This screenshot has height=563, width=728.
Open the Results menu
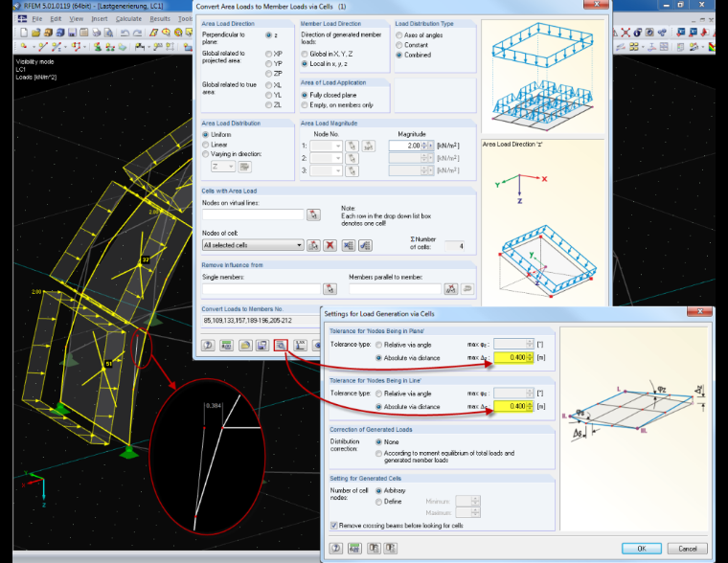coord(160,18)
